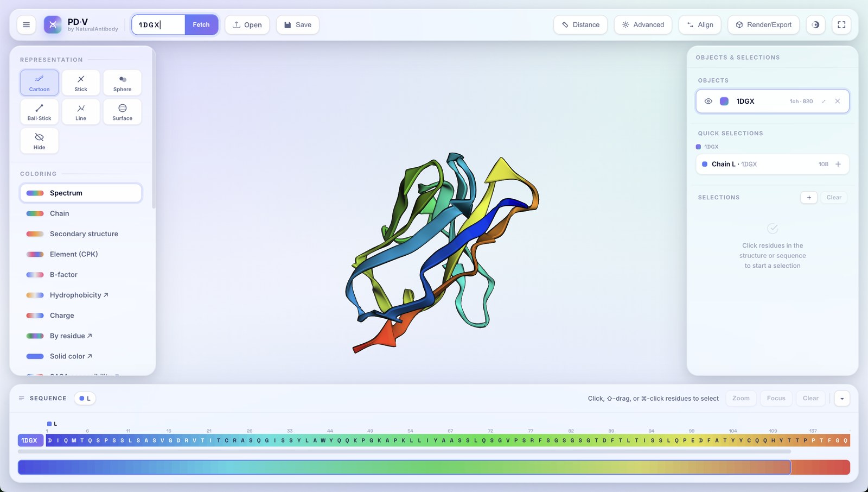Open the sequence options dropdown arrow
This screenshot has width=868, height=492.
point(842,399)
